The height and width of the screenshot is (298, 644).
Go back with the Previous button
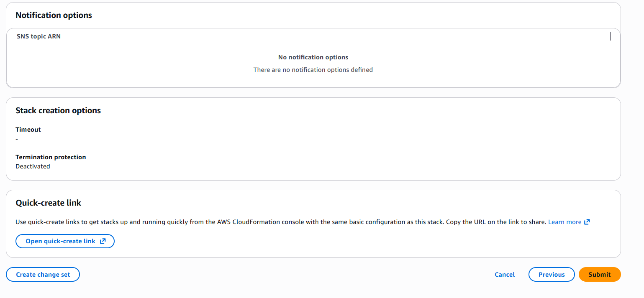[551, 275]
